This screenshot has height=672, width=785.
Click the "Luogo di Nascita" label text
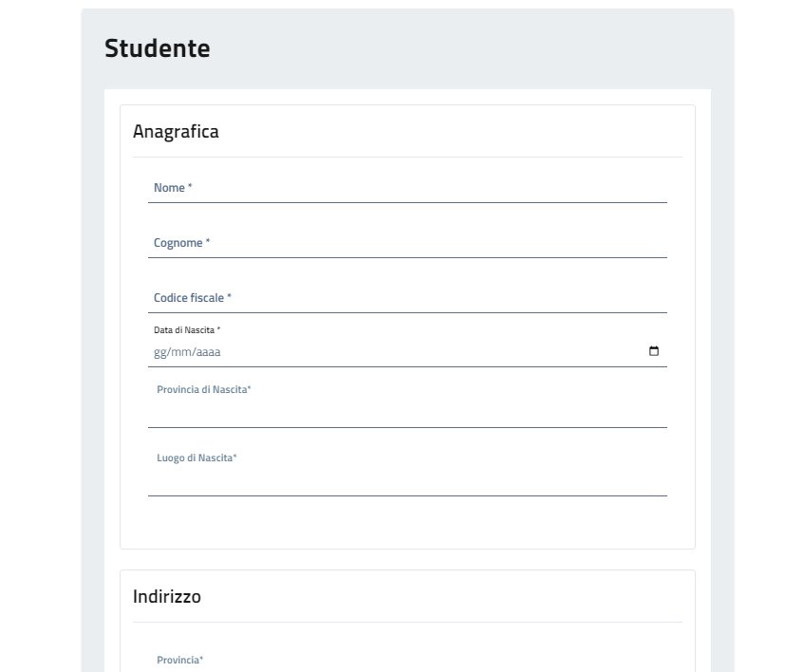[196, 458]
